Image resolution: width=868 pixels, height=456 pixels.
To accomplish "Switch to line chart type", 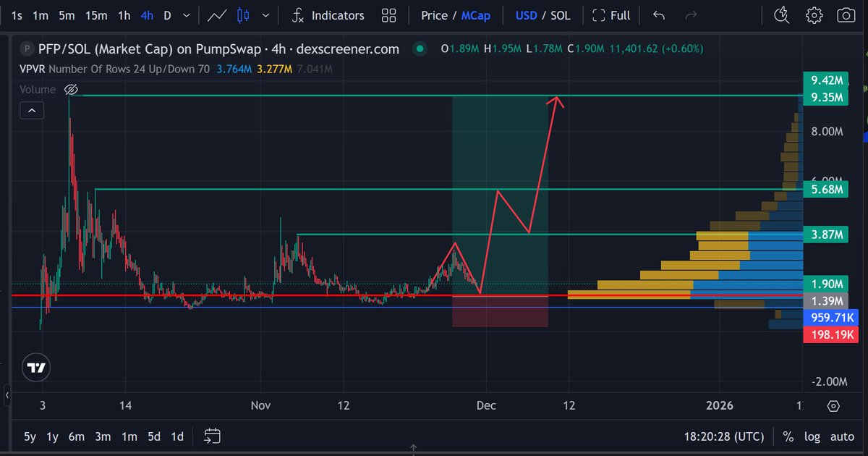I will click(216, 15).
